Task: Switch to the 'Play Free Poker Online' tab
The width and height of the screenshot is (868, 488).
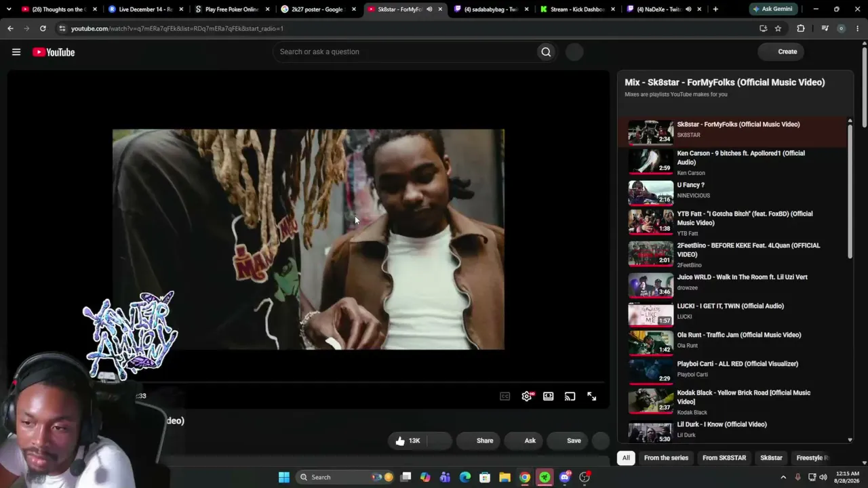Action: pyautogui.click(x=232, y=9)
